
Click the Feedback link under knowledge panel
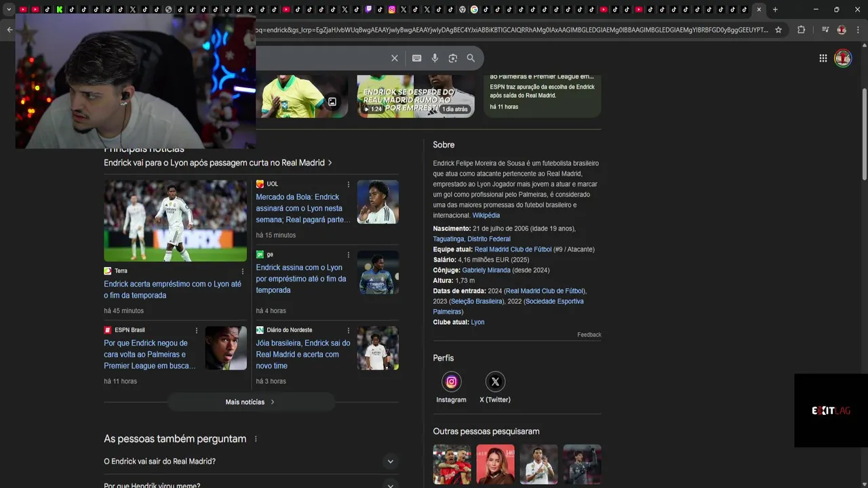pos(589,335)
